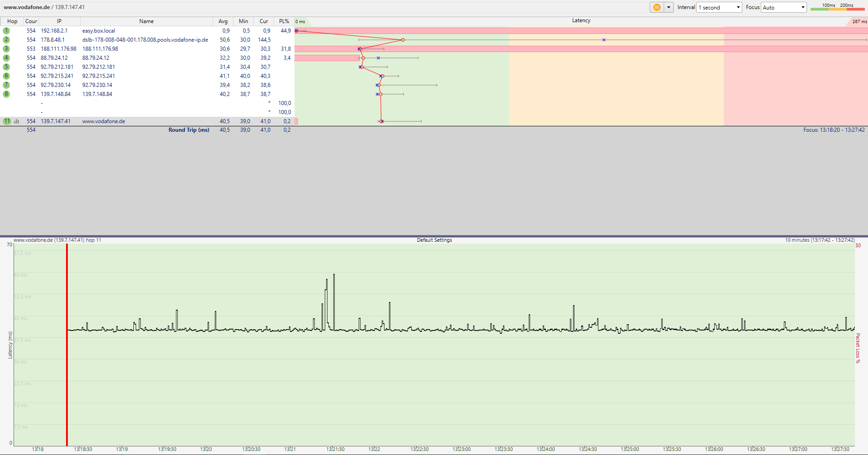Select 92.79.230.14 in the IP column

pos(56,85)
